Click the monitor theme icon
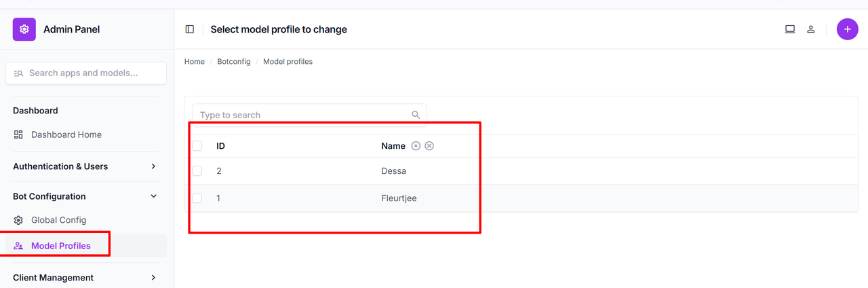868x288 pixels. (x=790, y=29)
